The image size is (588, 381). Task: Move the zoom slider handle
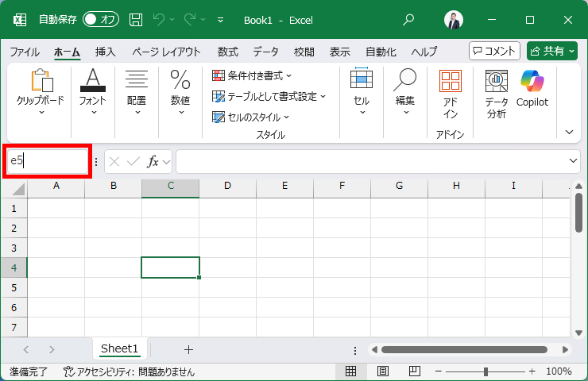pyautogui.click(x=485, y=371)
